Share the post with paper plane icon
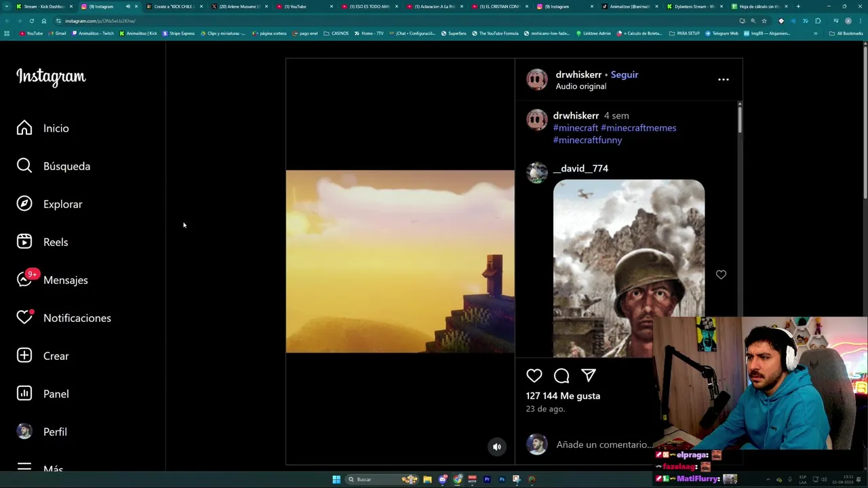Screen dimensions: 868x488 pyautogui.click(x=589, y=375)
